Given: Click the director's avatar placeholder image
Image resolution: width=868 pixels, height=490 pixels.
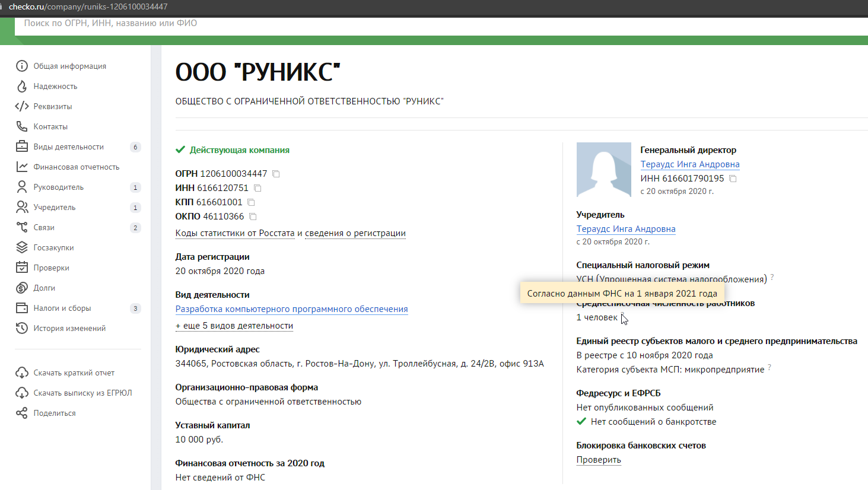Looking at the screenshot, I should [x=604, y=170].
